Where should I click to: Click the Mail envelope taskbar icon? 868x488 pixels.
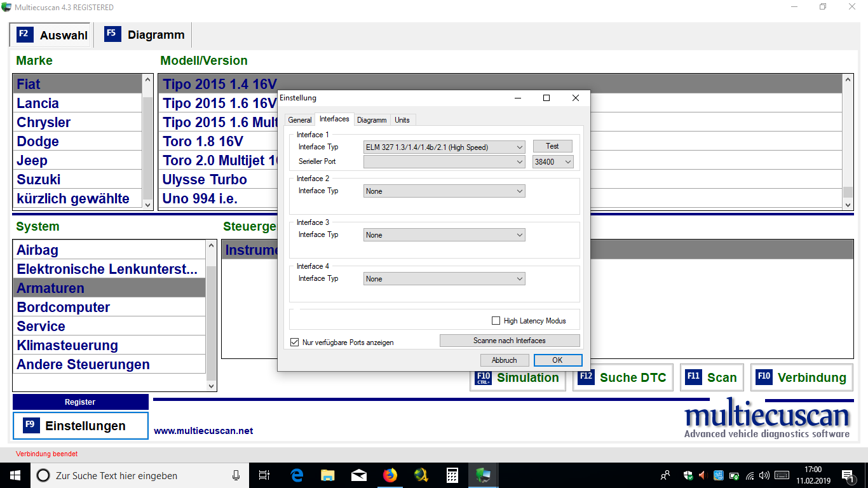tap(359, 475)
